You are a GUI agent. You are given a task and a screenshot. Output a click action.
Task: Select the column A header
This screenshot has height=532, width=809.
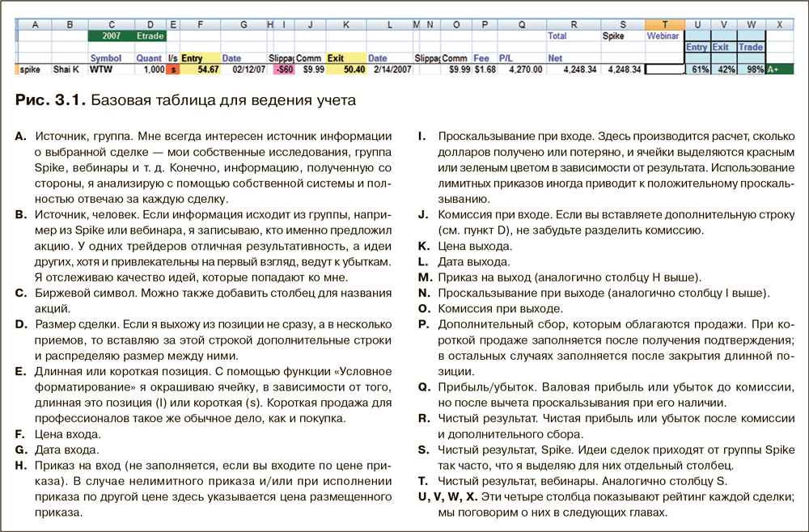coord(33,25)
